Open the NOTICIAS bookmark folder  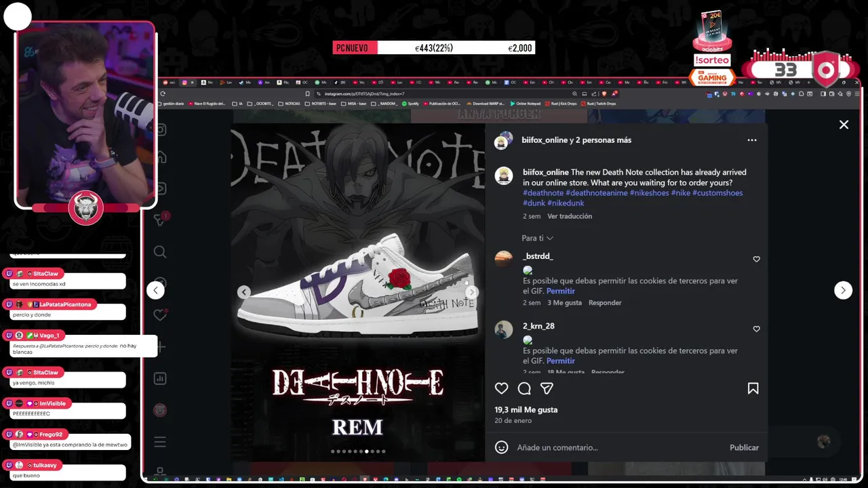click(290, 104)
